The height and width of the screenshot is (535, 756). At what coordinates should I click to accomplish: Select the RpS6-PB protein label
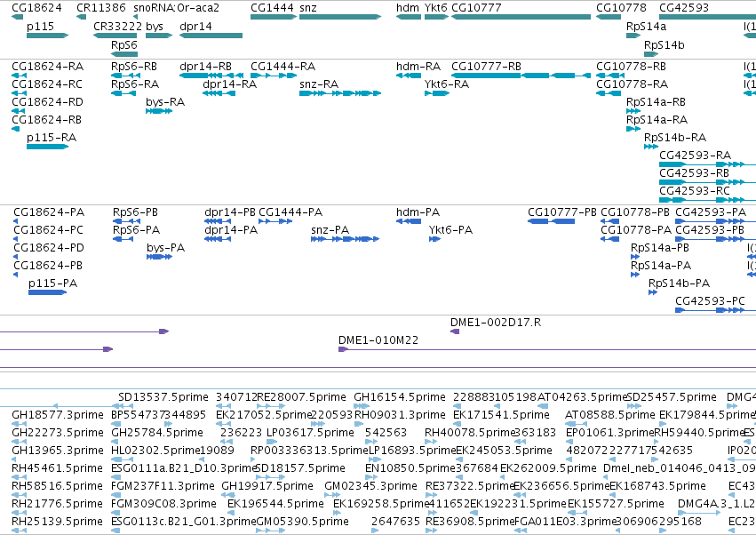135,212
